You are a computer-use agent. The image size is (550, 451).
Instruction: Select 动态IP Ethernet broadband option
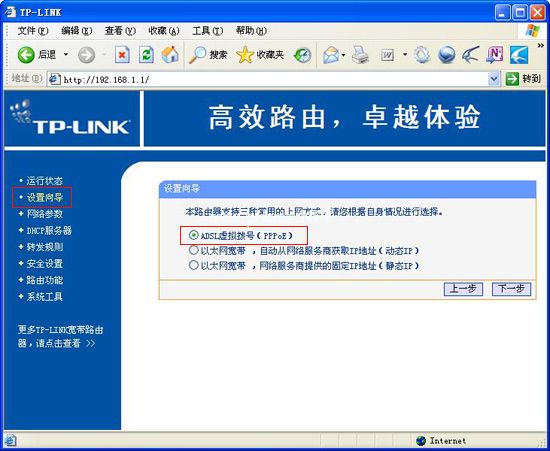coord(193,250)
